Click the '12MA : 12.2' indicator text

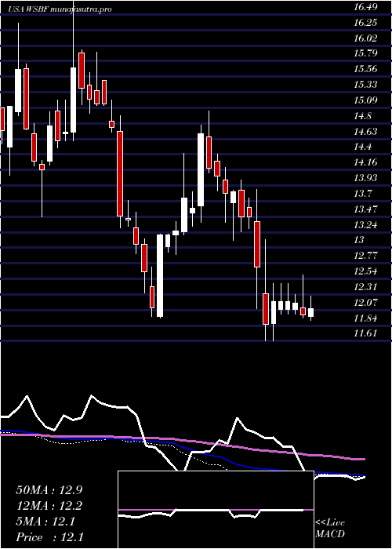click(49, 506)
